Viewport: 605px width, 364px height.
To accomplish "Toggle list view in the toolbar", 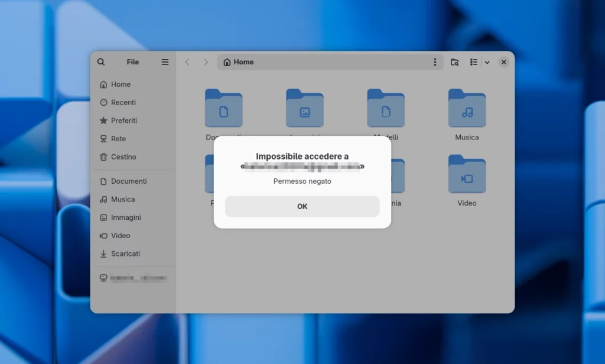I will (473, 61).
